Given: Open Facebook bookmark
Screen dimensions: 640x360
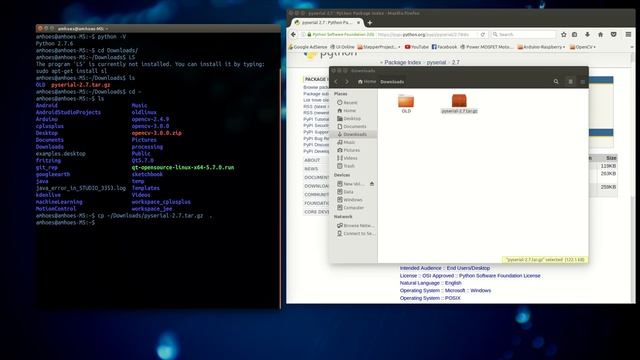Looking at the screenshot, I should [444, 47].
